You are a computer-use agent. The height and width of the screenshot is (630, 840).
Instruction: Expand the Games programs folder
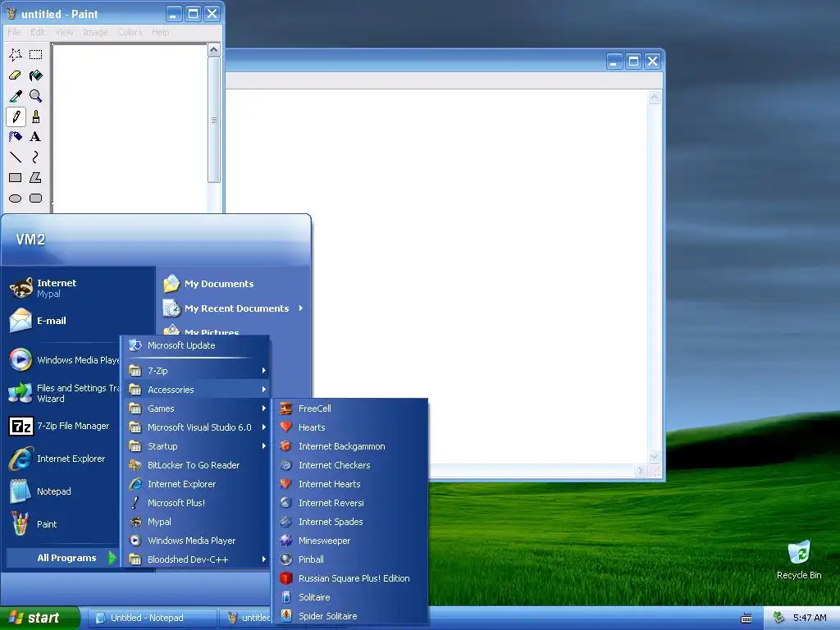(x=197, y=409)
